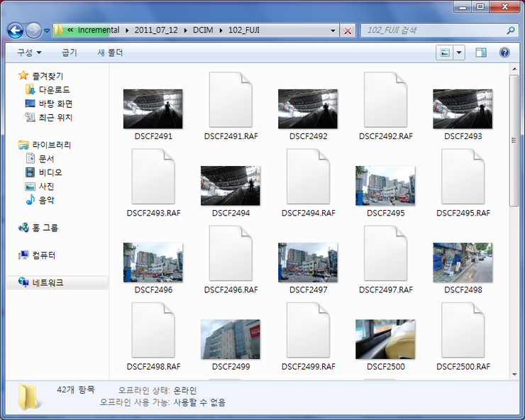Click the vertical scrollbar thumb
This screenshot has height=420, width=525.
click(514, 140)
